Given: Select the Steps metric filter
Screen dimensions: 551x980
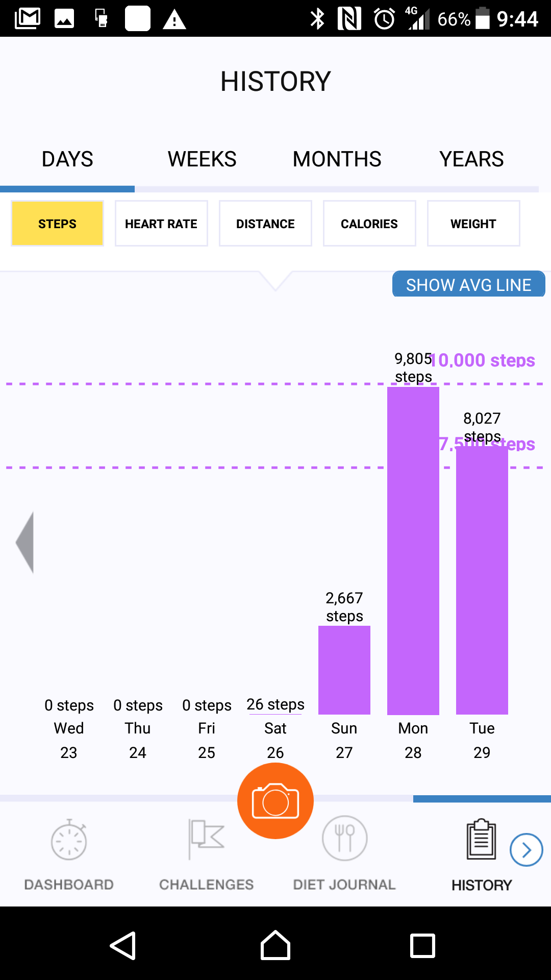Looking at the screenshot, I should (57, 224).
